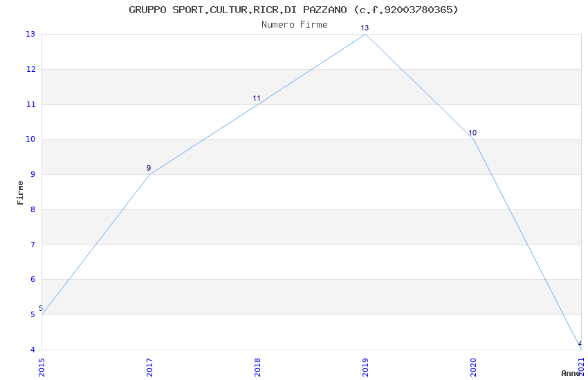This screenshot has height=380, width=588.
Task: Click the y-axis tick value 13
Action: point(30,34)
